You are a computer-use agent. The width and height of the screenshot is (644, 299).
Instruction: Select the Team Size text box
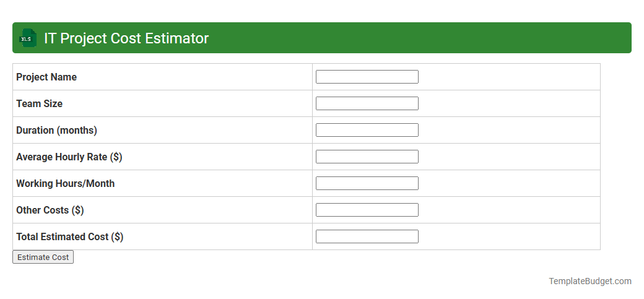(x=367, y=103)
